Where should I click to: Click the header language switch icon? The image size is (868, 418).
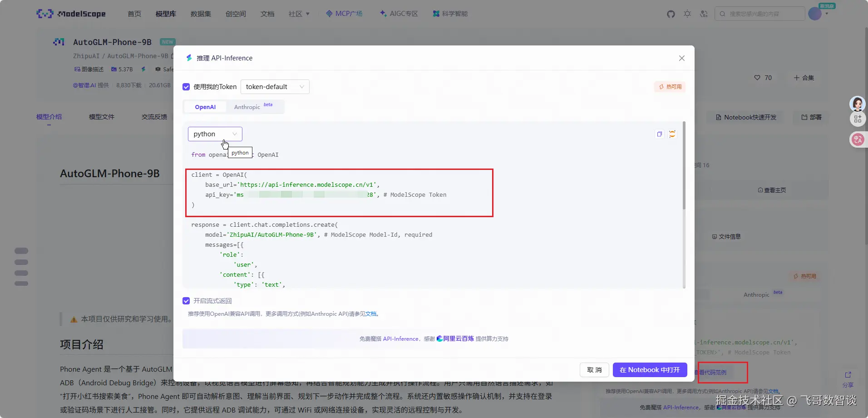[x=704, y=14]
